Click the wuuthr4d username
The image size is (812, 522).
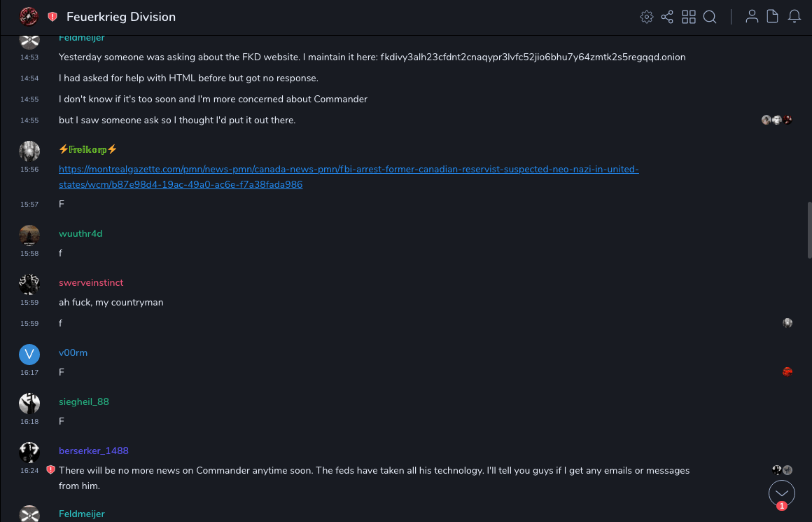[80, 233]
